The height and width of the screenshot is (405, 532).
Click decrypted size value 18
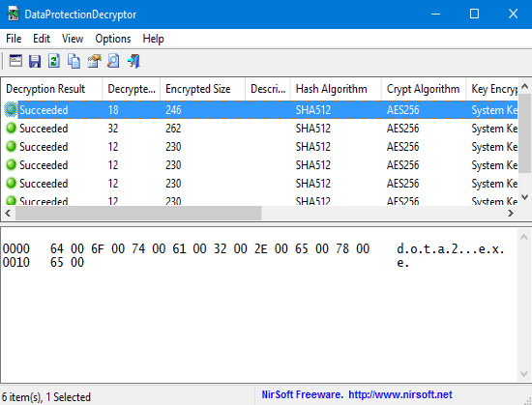[x=113, y=110]
